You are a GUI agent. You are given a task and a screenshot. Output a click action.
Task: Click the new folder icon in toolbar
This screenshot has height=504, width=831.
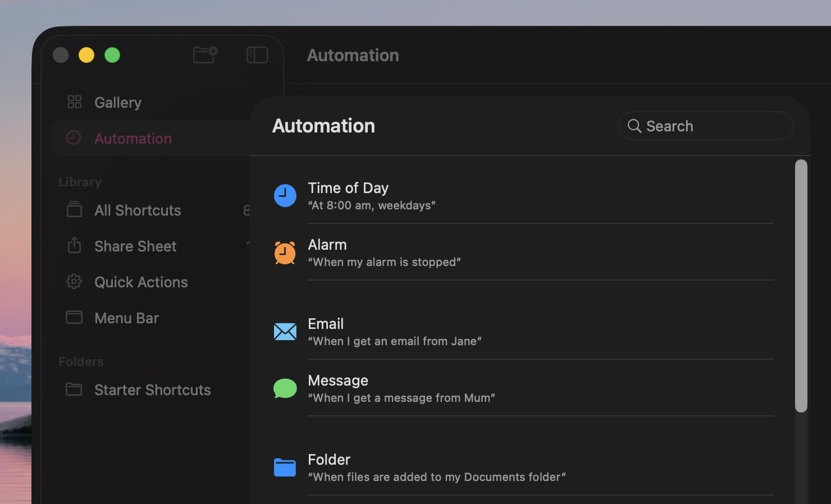click(x=205, y=55)
